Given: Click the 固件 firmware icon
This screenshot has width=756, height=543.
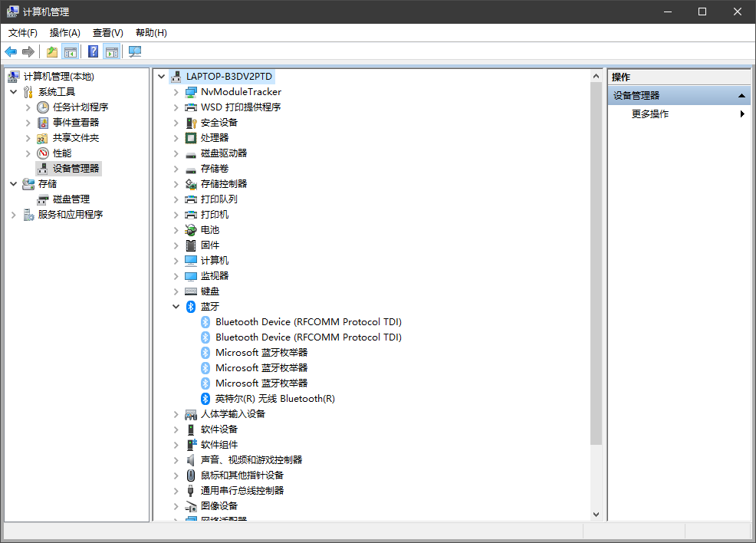Looking at the screenshot, I should coord(191,245).
